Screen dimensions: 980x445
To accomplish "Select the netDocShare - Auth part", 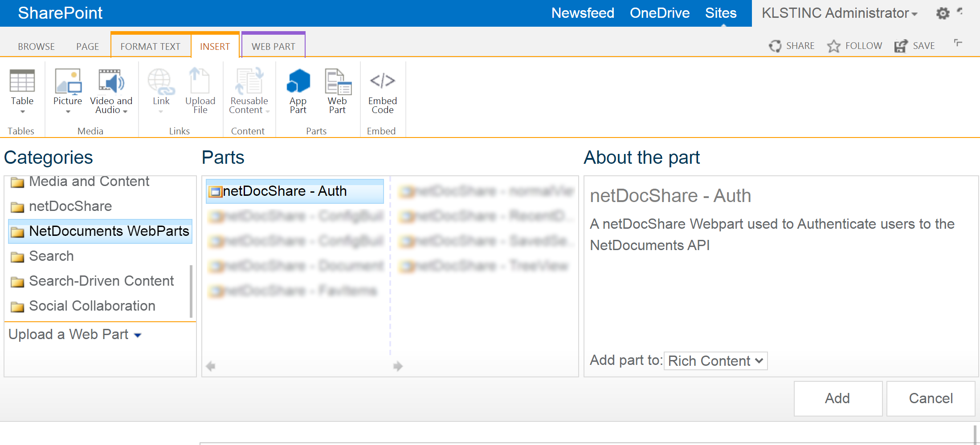I will tap(294, 191).
